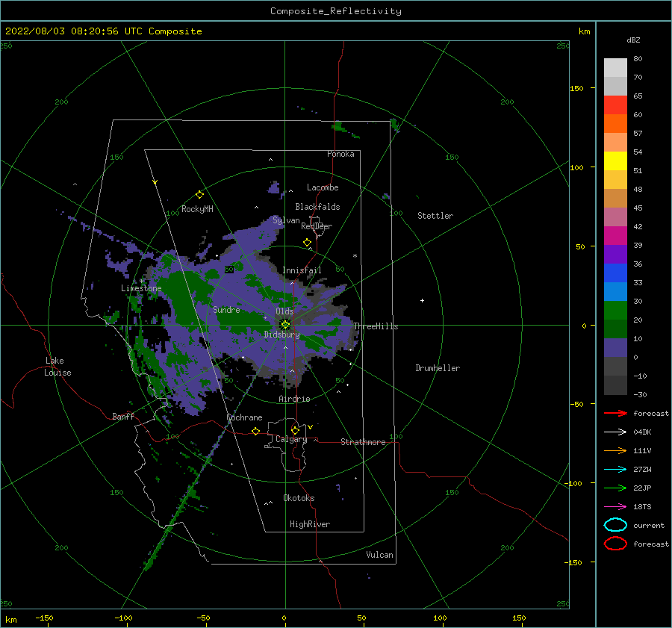The width and height of the screenshot is (672, 628).
Task: Click the ThreeHills city label
Action: coord(376,326)
